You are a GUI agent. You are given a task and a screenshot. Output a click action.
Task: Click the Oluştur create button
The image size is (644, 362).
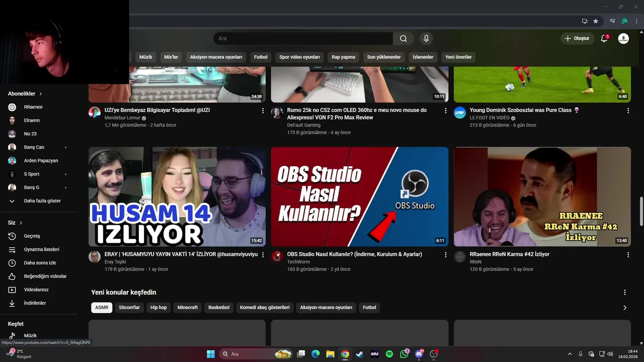[x=578, y=39]
